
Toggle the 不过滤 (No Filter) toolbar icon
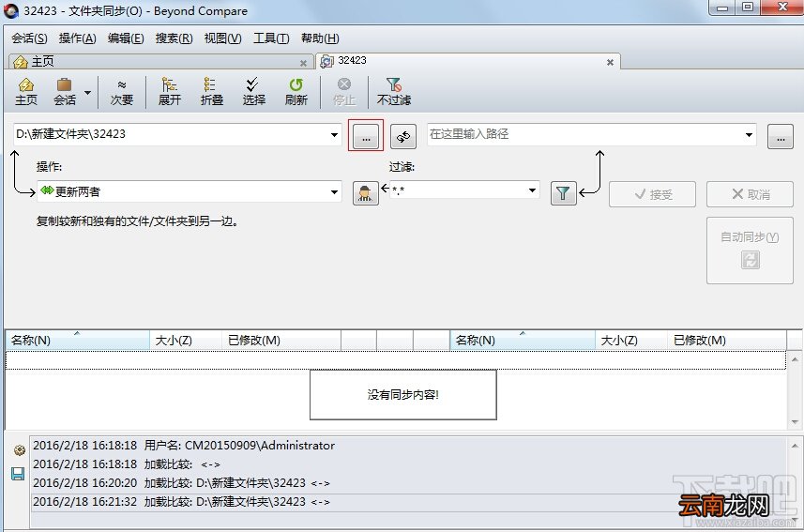pyautogui.click(x=394, y=92)
